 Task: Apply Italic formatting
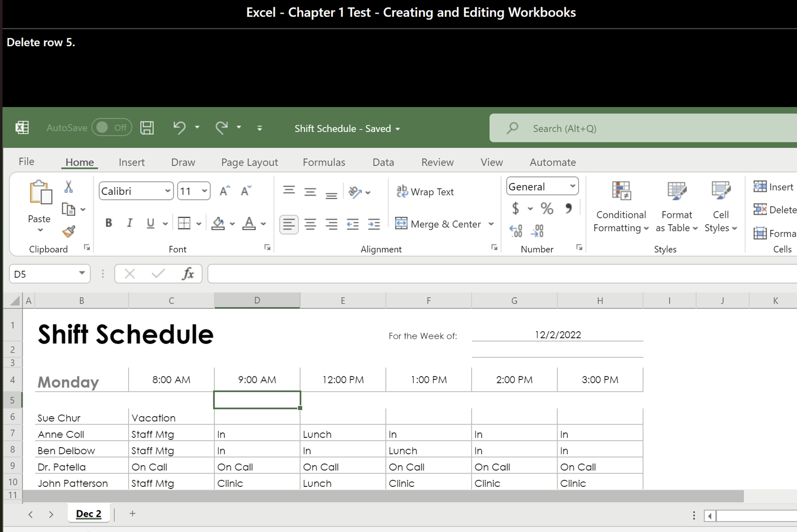tap(130, 223)
